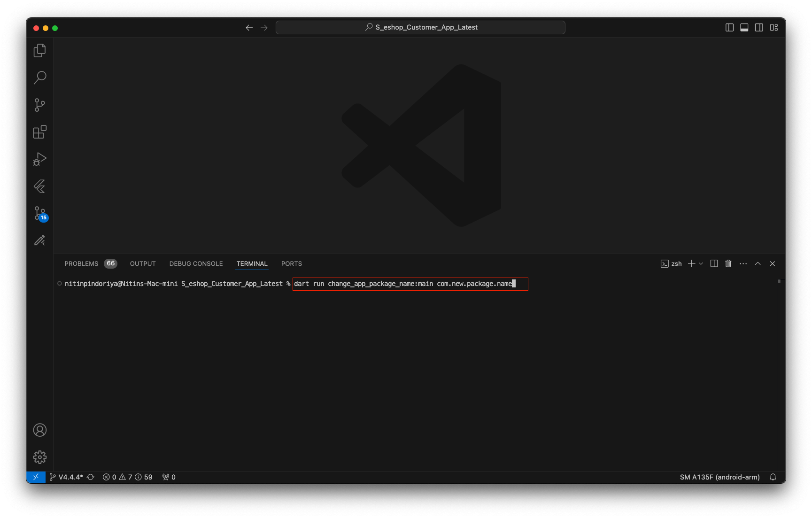Open the Run and Debug view
The image size is (812, 518).
click(x=40, y=159)
